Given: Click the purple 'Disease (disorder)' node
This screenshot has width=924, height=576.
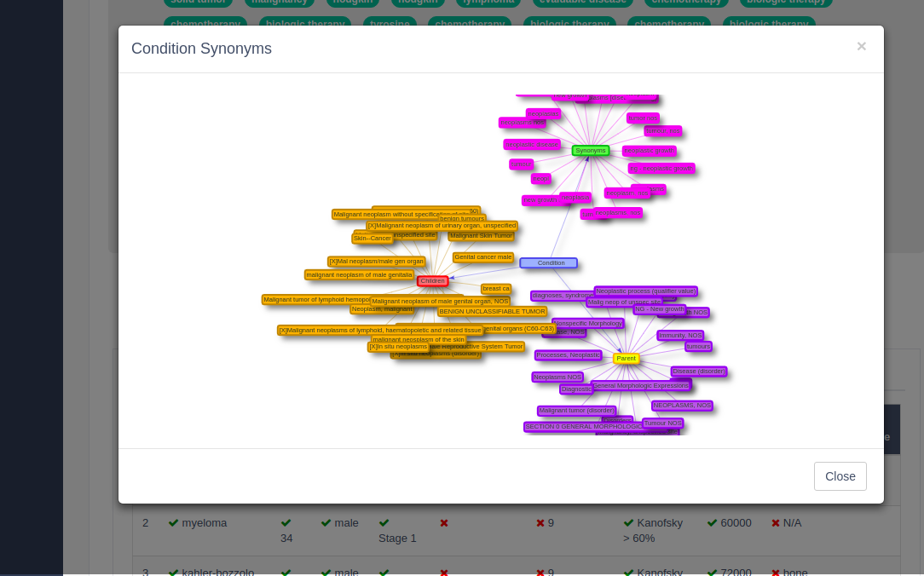Looking at the screenshot, I should click(x=698, y=371).
